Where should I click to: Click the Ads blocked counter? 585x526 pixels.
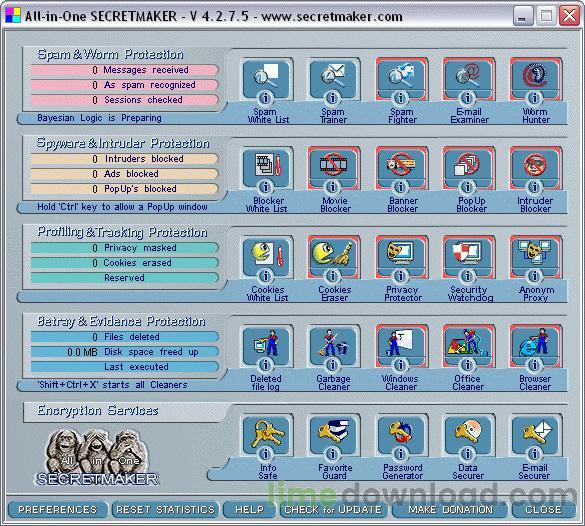click(125, 174)
